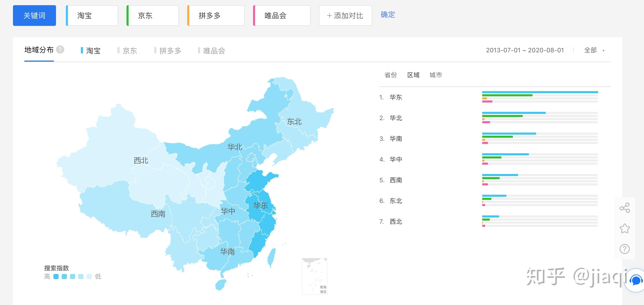
Task: Toggle the 拼多多 series in legend
Action: point(168,50)
